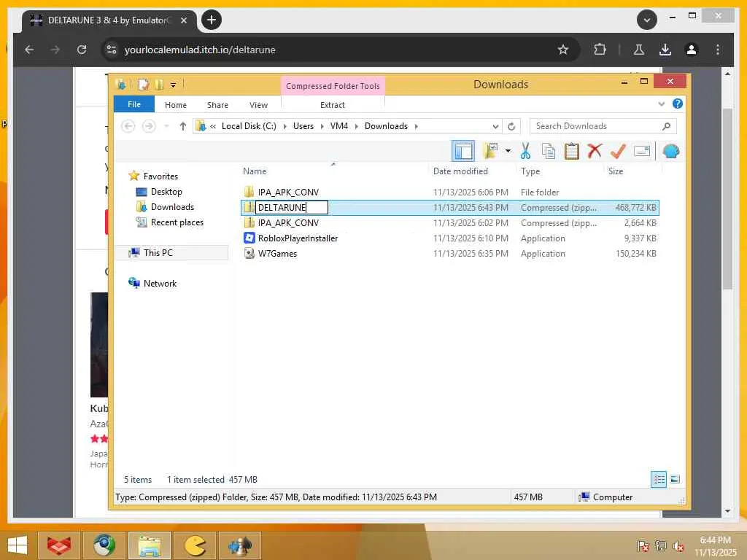The height and width of the screenshot is (560, 747).
Task: Delete the file using the red X icon
Action: pyautogui.click(x=595, y=152)
